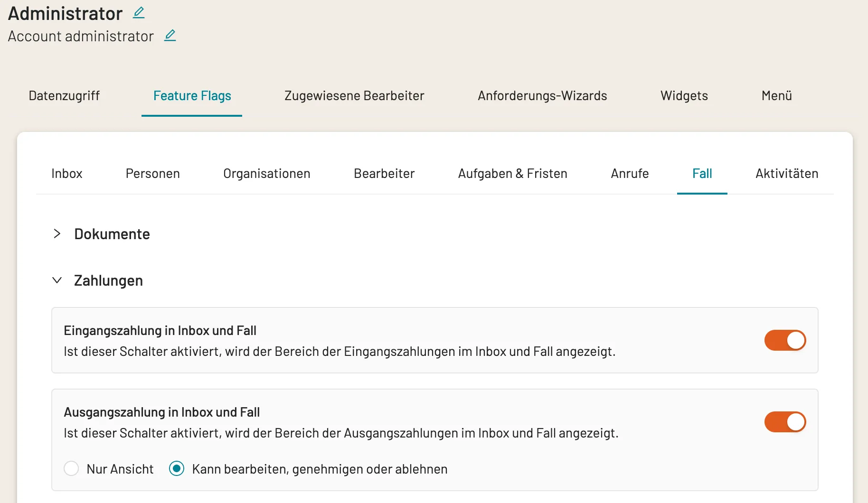Select the Feature Flags tab

[192, 96]
